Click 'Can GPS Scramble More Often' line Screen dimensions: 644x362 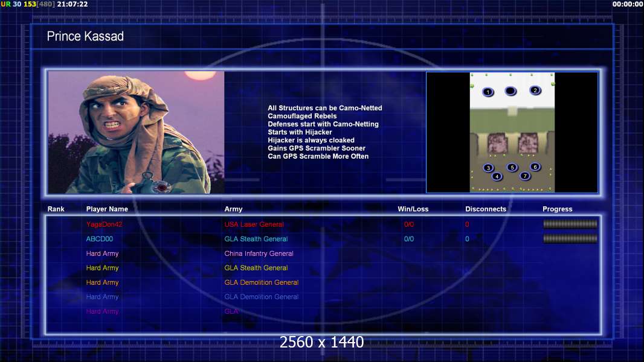(x=318, y=156)
